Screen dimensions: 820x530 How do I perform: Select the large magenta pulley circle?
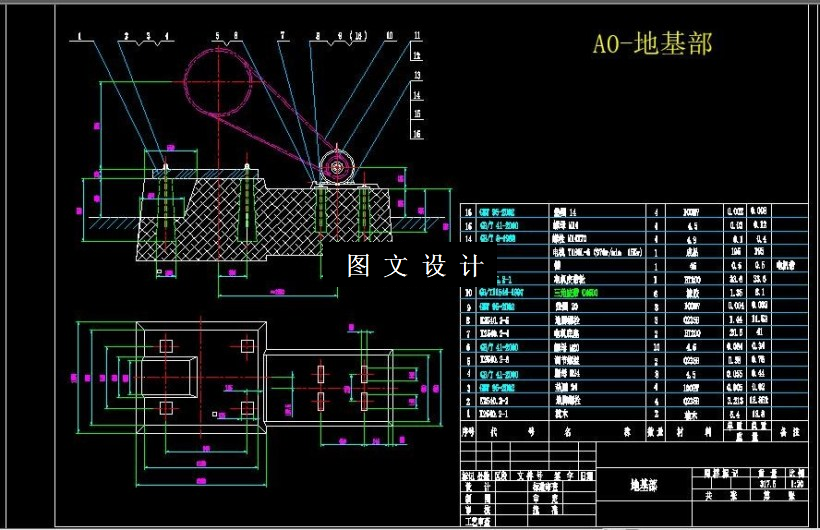point(218,81)
